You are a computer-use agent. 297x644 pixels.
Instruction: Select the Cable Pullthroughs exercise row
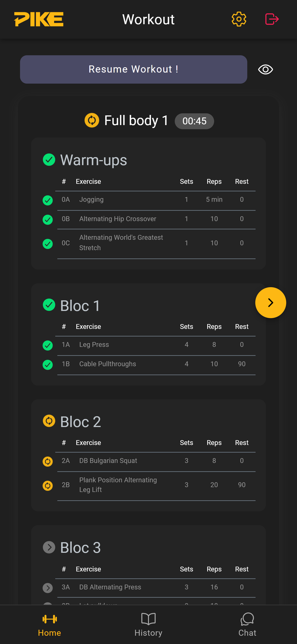(x=108, y=364)
